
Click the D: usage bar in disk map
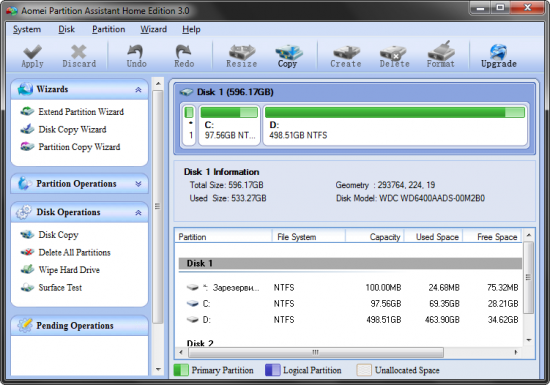(395, 113)
